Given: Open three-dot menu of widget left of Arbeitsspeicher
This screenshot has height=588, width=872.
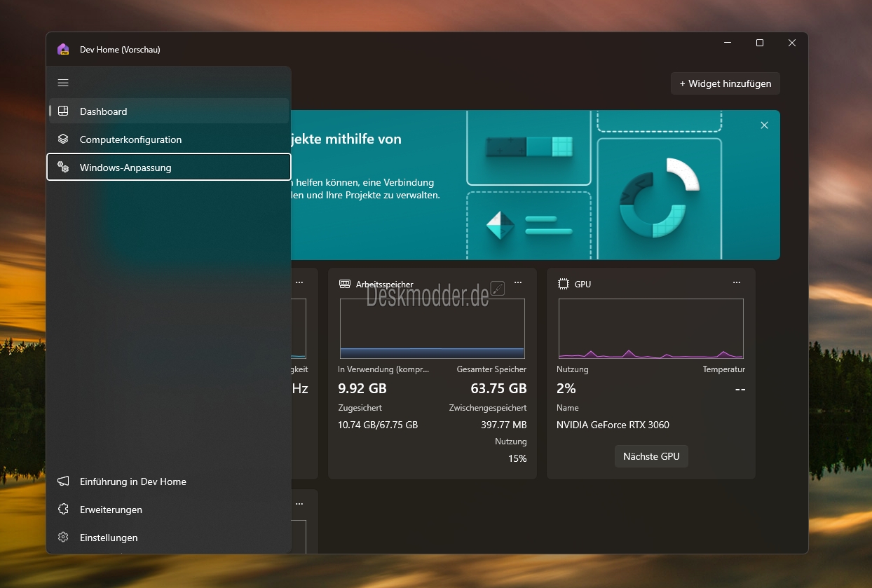Looking at the screenshot, I should [299, 282].
